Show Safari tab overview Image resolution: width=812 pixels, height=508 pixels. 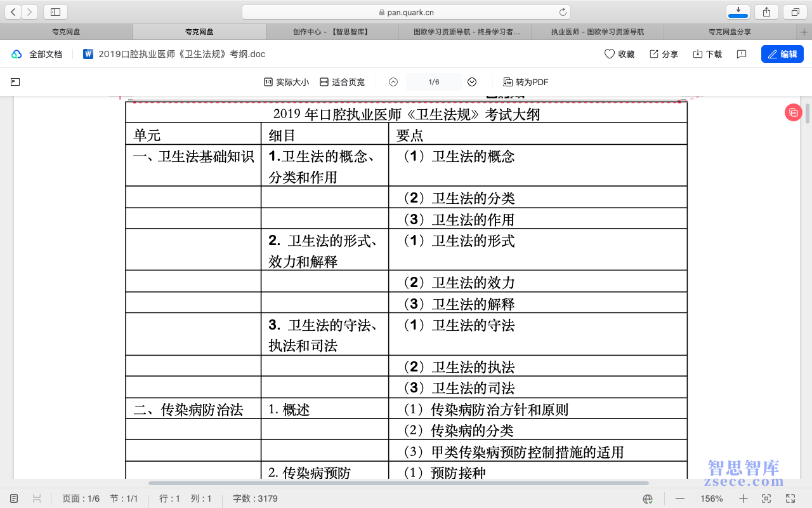[795, 12]
